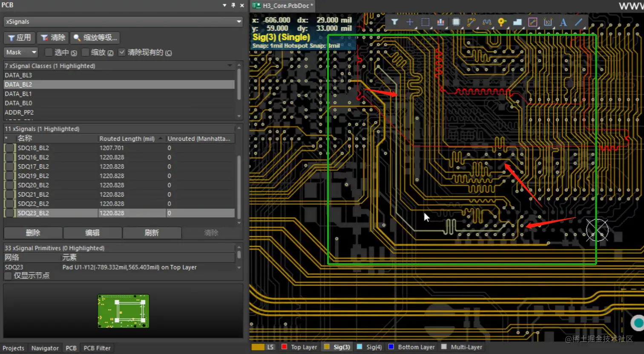This screenshot has height=354, width=644.
Task: Select the interactive routing tool
Action: pyautogui.click(x=471, y=22)
